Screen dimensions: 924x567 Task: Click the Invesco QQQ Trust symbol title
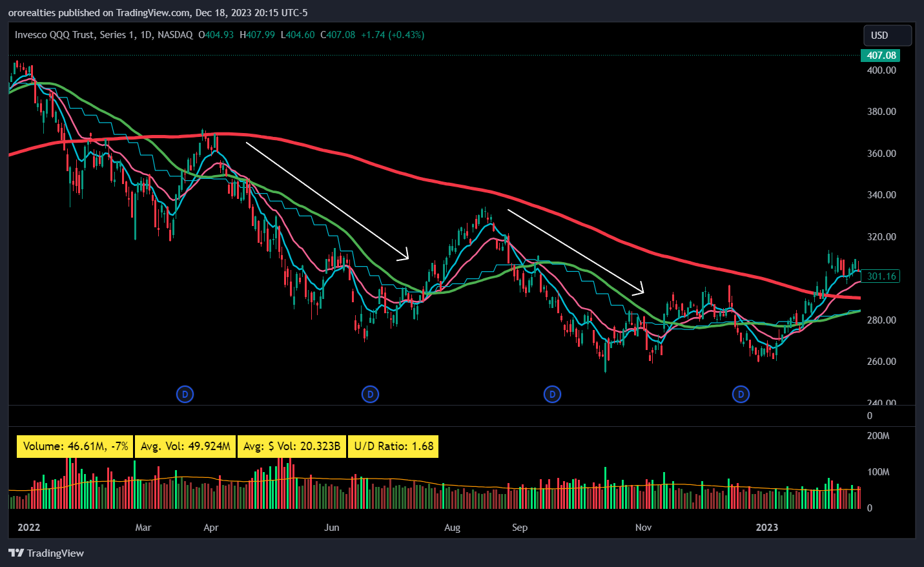tap(104, 35)
